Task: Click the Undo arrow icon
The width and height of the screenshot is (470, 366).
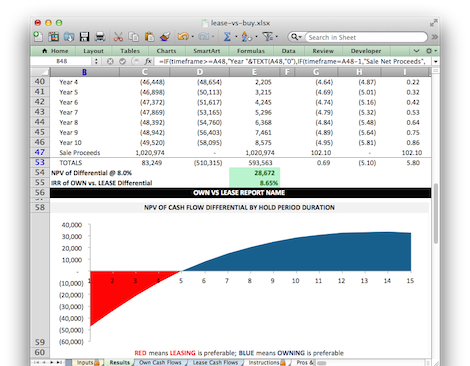Action: point(183,37)
